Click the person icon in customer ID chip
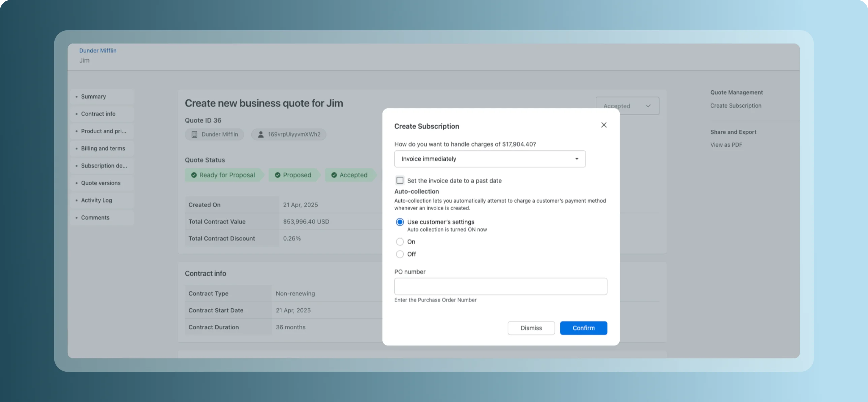This screenshot has width=868, height=402. pyautogui.click(x=260, y=134)
